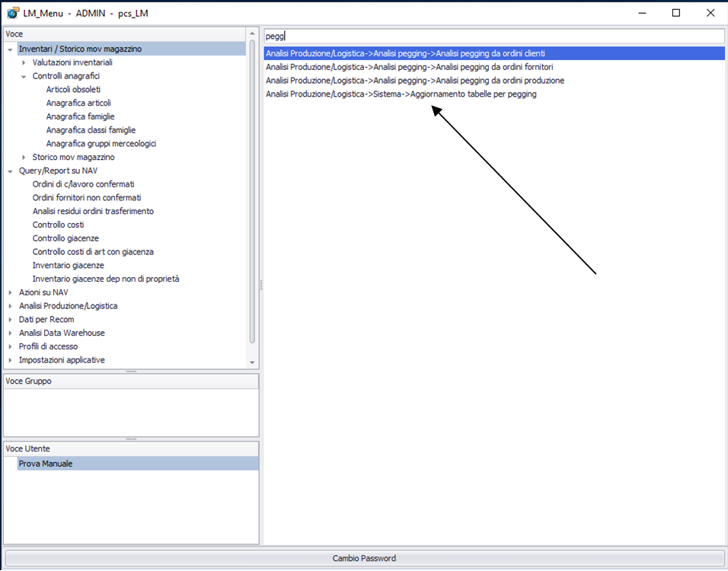Collapse the Controlli anagrafici node

[x=24, y=76]
